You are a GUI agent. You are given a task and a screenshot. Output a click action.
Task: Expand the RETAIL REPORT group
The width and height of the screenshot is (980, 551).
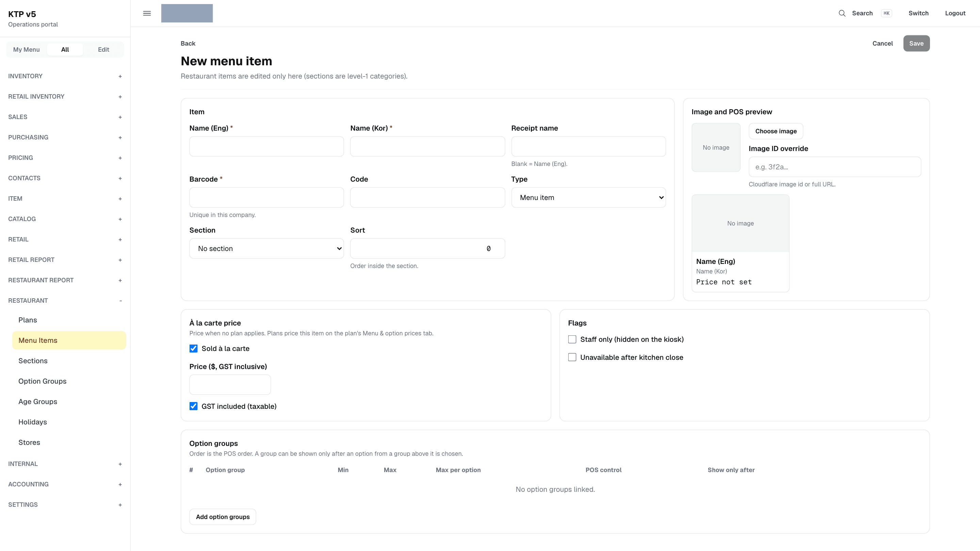pyautogui.click(x=65, y=260)
